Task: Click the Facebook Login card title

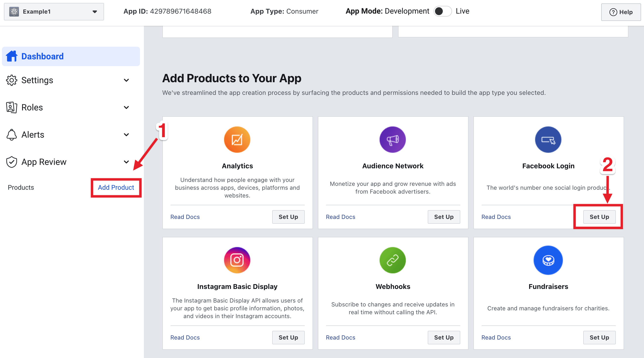Action: point(548,166)
